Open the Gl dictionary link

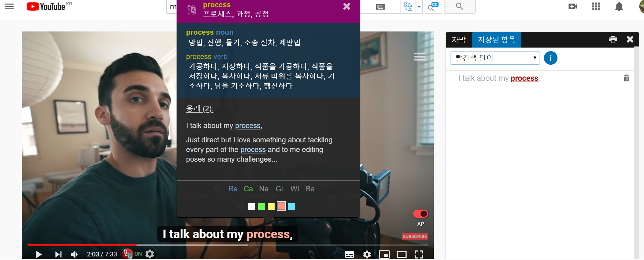tap(279, 189)
